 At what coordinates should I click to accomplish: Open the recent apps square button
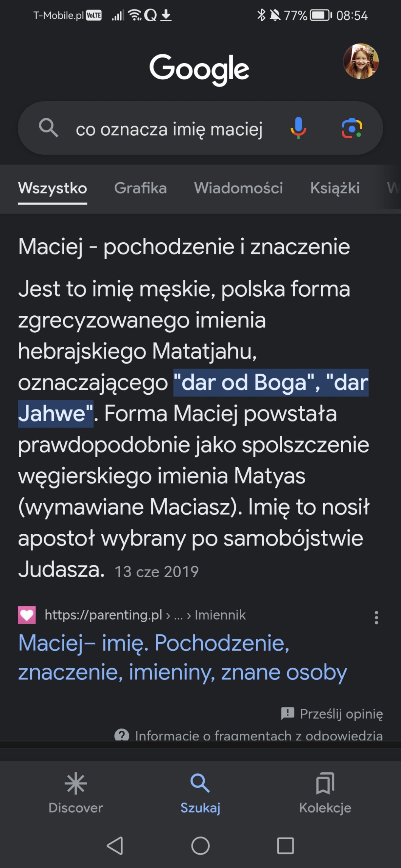(285, 846)
